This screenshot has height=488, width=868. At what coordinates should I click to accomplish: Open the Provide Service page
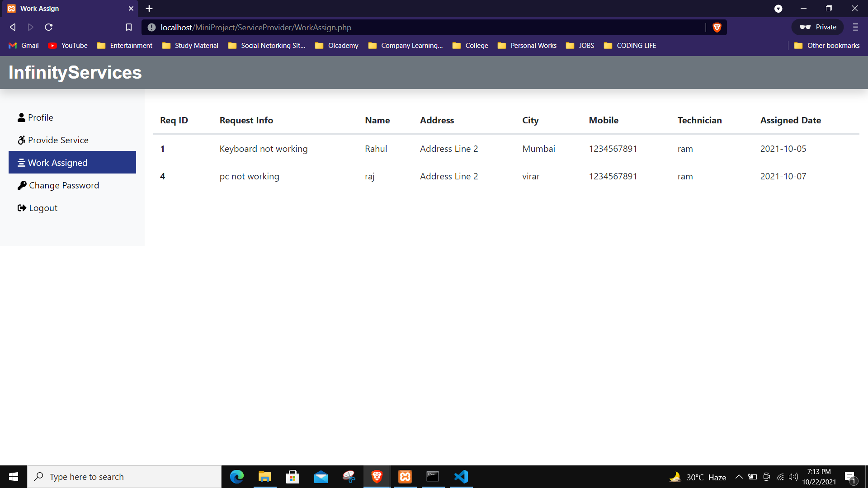click(x=58, y=140)
